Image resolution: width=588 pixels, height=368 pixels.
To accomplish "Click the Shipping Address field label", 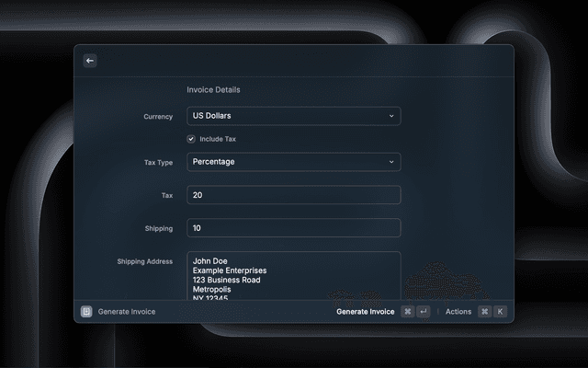I will (145, 261).
